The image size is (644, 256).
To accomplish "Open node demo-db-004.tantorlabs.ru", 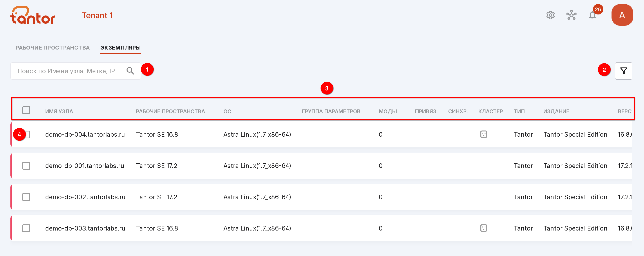I will 85,135.
